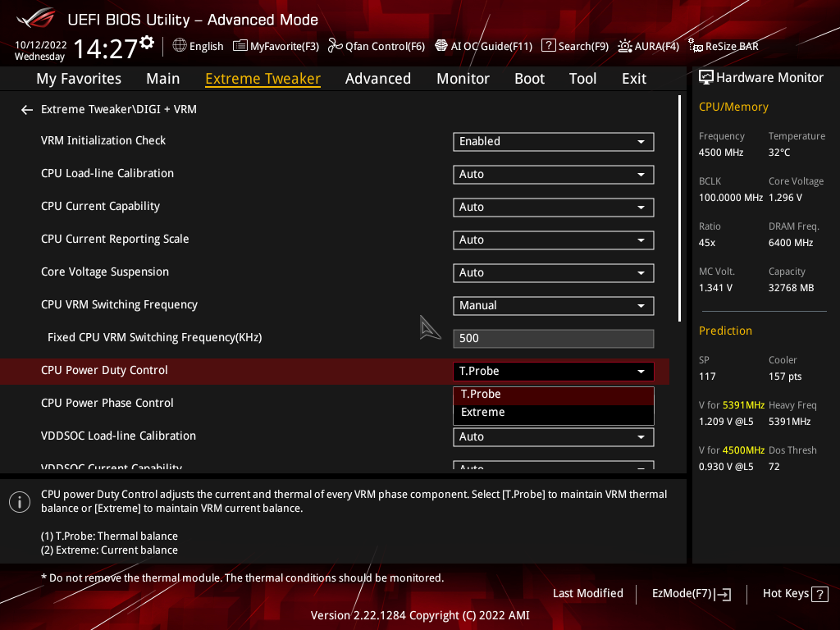
Task: Open CPU VRM Switching Frequency dropdown
Action: 554,306
